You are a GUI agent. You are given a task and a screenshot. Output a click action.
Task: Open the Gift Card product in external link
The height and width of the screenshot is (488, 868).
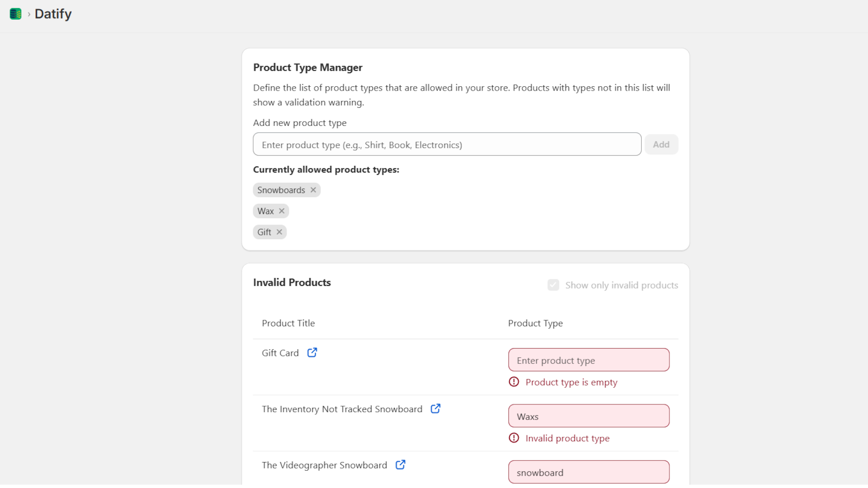[x=312, y=352]
